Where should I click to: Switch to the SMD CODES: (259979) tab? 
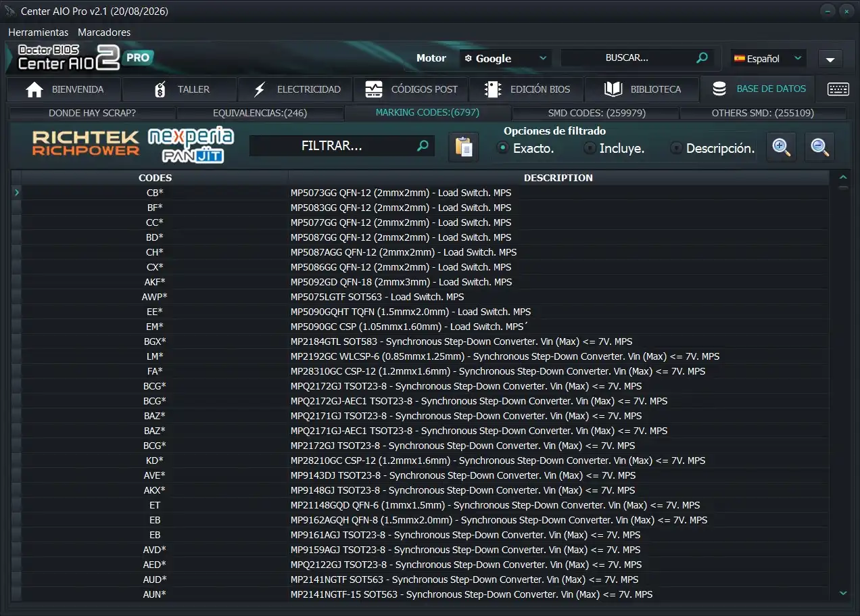[596, 113]
